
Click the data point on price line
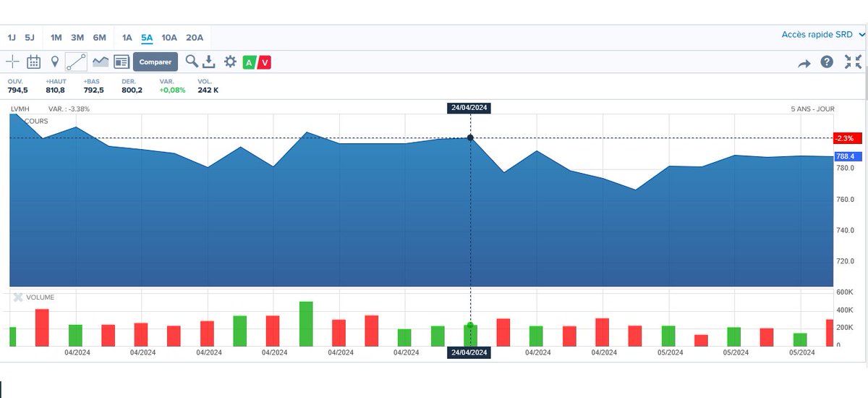pos(471,137)
